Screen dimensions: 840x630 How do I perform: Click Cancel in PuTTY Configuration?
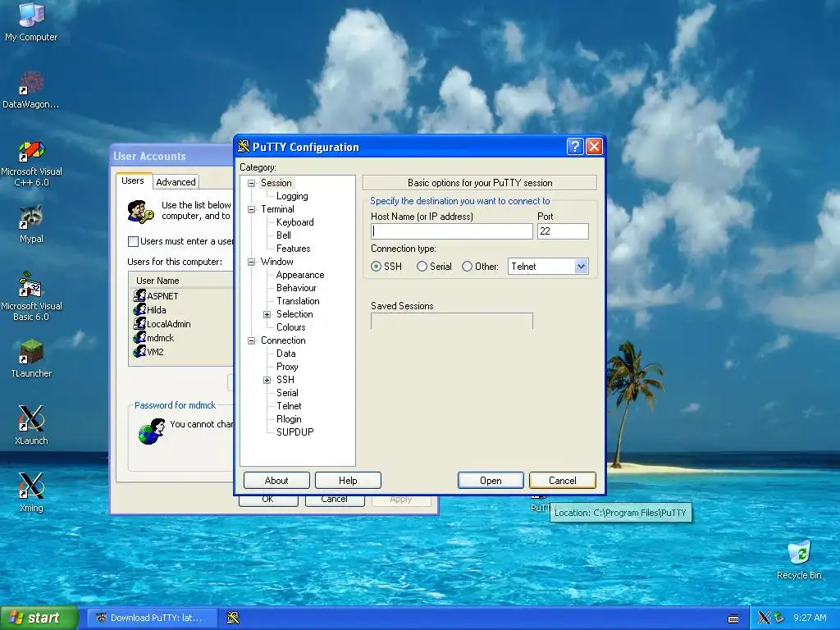pos(563,481)
